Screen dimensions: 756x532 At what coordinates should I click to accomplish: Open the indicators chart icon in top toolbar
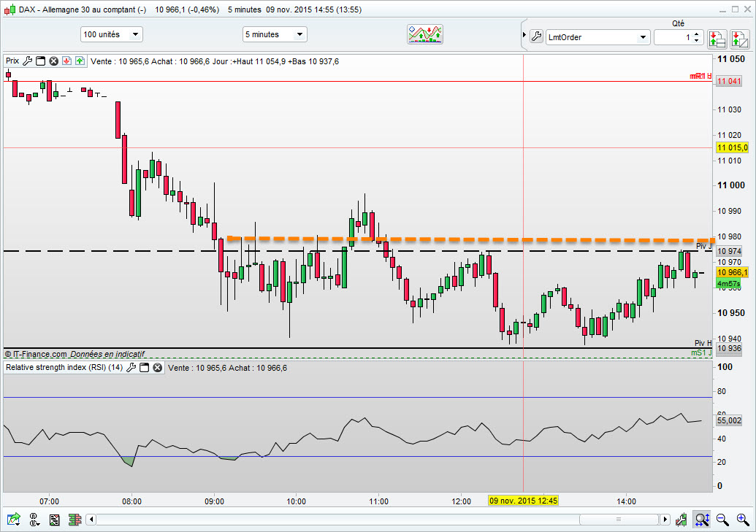(x=425, y=34)
